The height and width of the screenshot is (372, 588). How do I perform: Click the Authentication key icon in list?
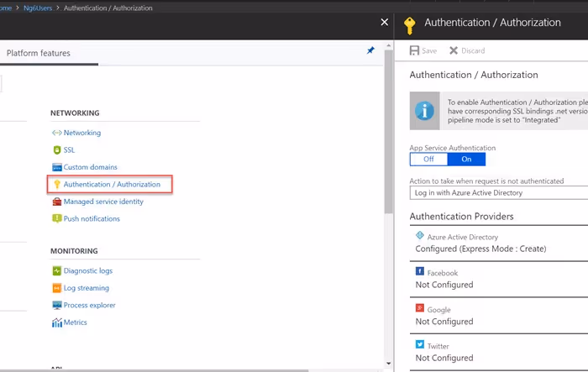[56, 184]
